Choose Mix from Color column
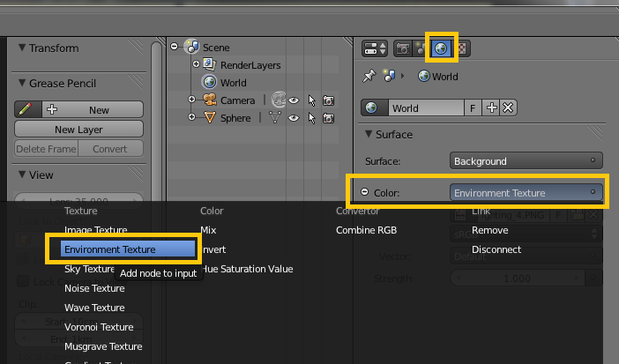 (x=208, y=230)
